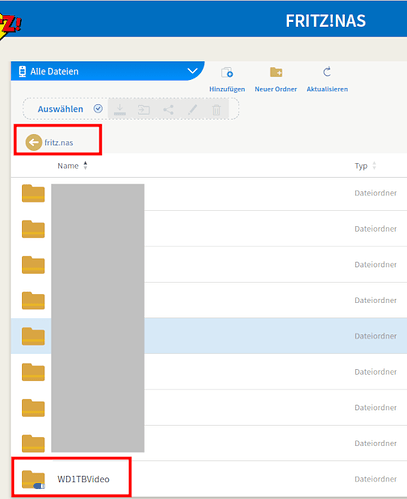Image resolution: width=407 pixels, height=499 pixels.
Task: Select the highlighted folder row
Action: (x=209, y=336)
